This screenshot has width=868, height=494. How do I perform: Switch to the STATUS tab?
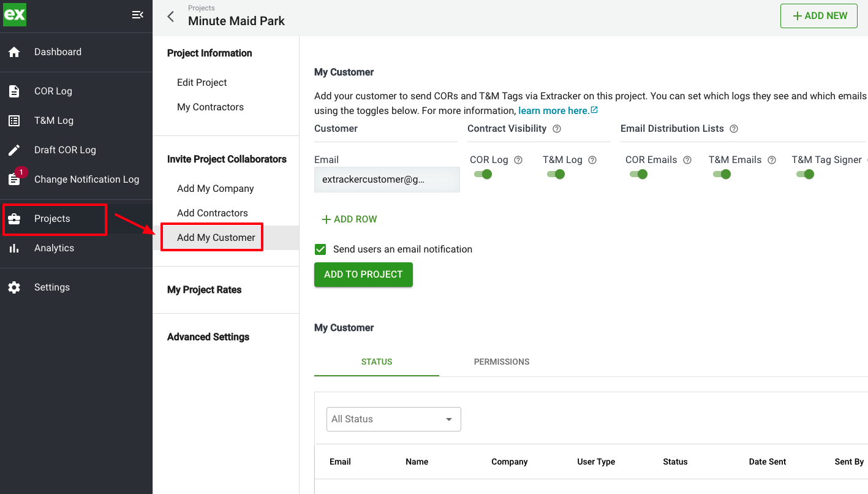click(377, 362)
